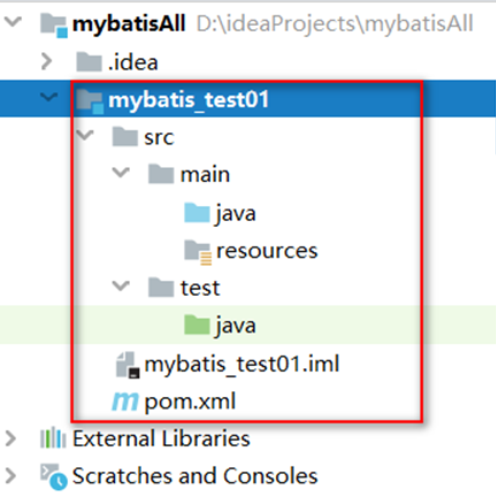Select the resources folder label

point(267,251)
